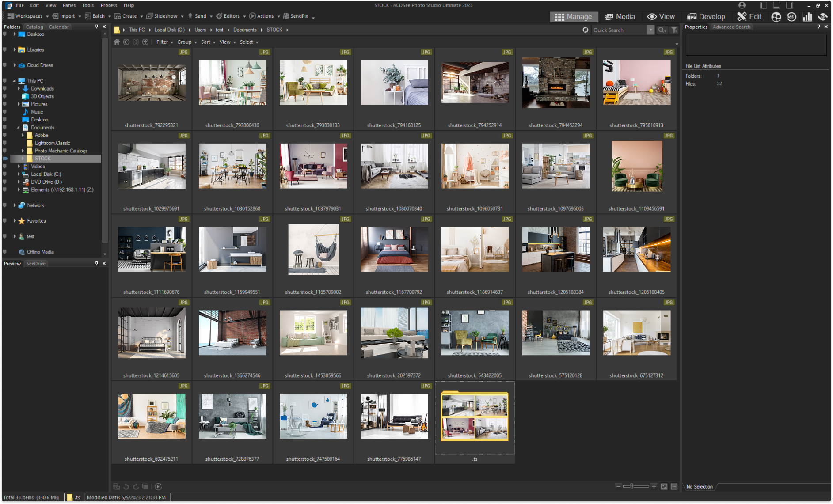This screenshot has width=833, height=504.
Task: Click the filter funnel icon near search
Action: [674, 30]
